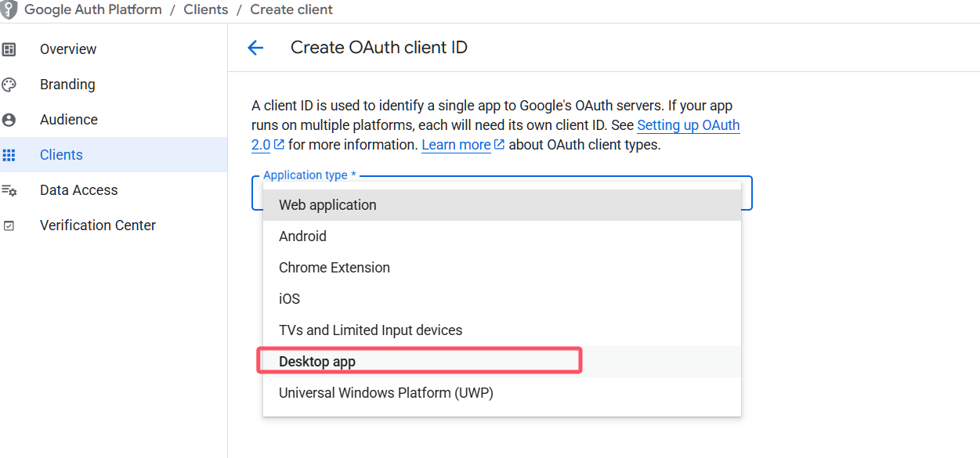980x458 pixels.
Task: Click the Application type dropdown field
Action: pyautogui.click(x=502, y=193)
